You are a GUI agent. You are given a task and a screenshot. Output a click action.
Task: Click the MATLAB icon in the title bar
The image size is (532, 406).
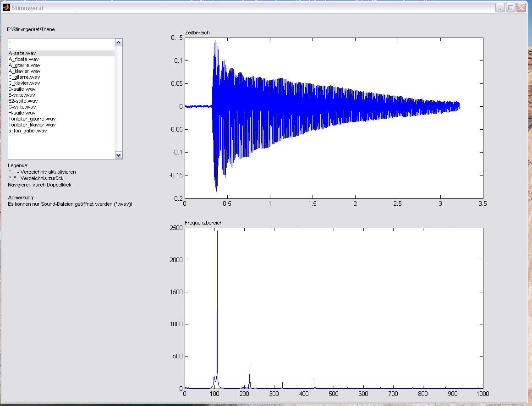[x=6, y=7]
